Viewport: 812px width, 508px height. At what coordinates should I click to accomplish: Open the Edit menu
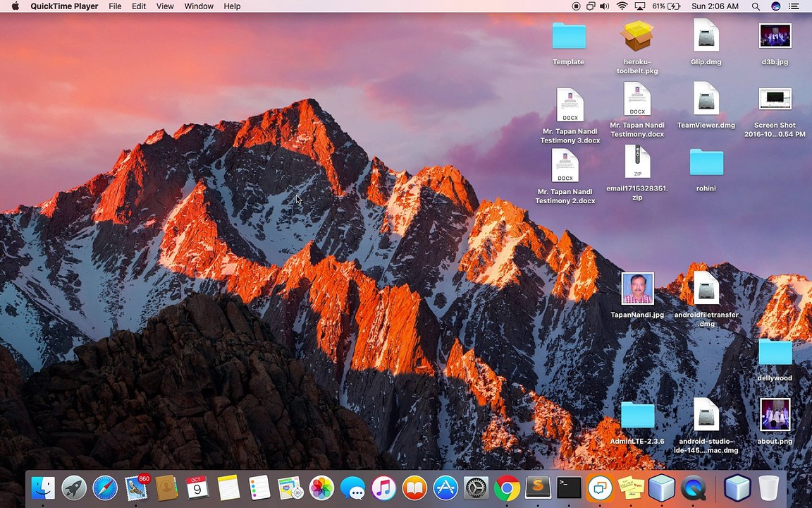coord(139,6)
